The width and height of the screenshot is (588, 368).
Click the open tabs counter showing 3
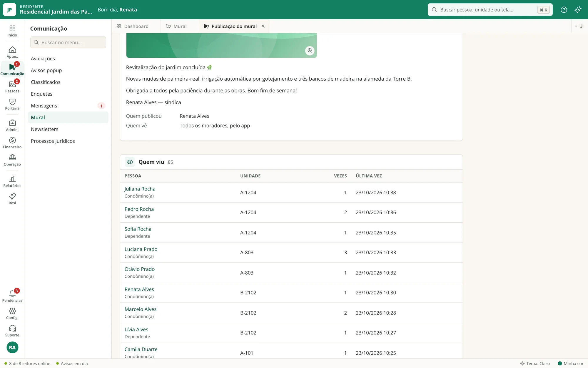click(579, 26)
